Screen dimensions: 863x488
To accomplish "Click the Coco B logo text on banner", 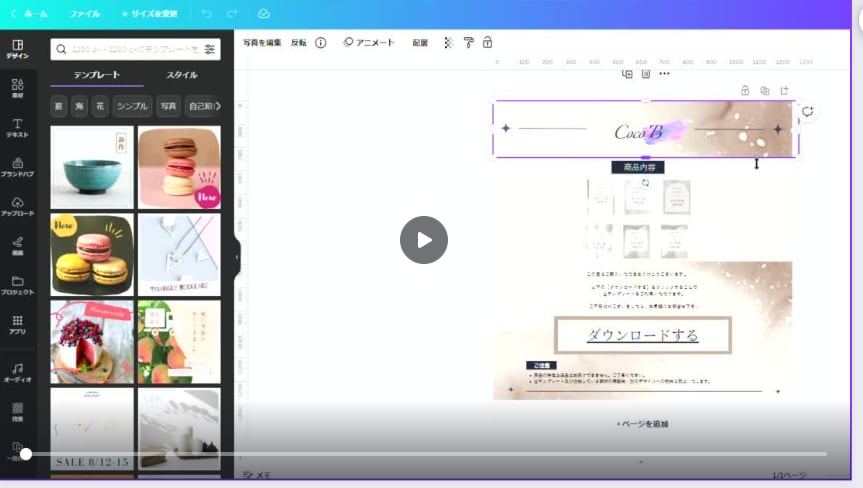I will coord(638,132).
